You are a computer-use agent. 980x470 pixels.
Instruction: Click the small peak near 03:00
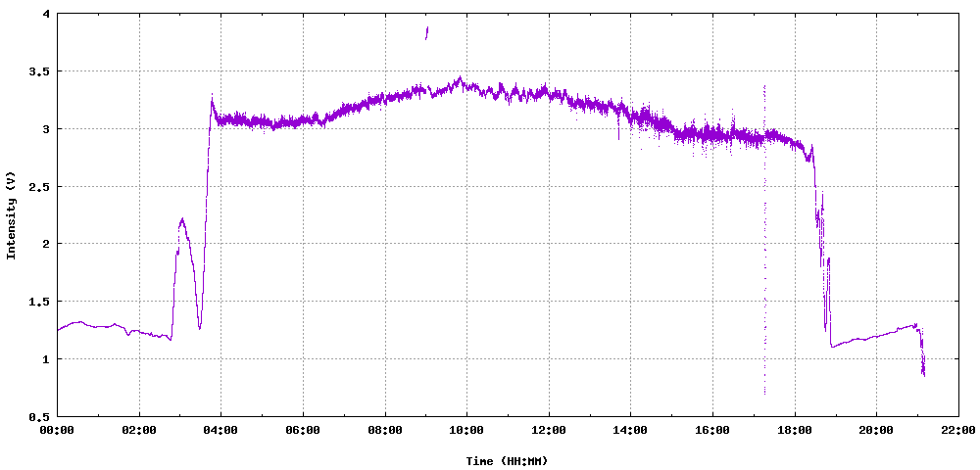click(x=182, y=222)
